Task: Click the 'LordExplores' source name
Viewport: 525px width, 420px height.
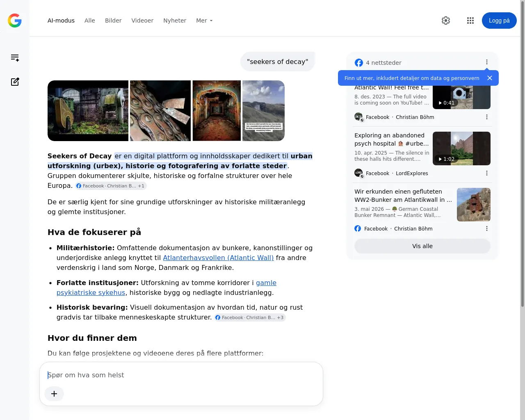Action: click(x=412, y=173)
